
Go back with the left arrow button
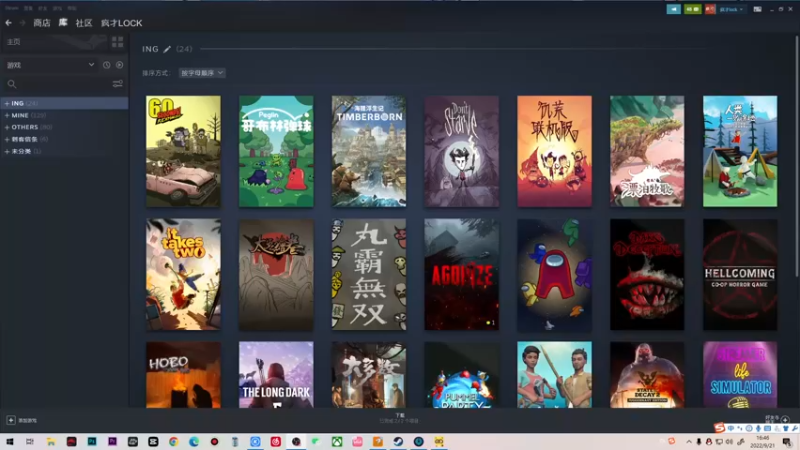coord(9,23)
